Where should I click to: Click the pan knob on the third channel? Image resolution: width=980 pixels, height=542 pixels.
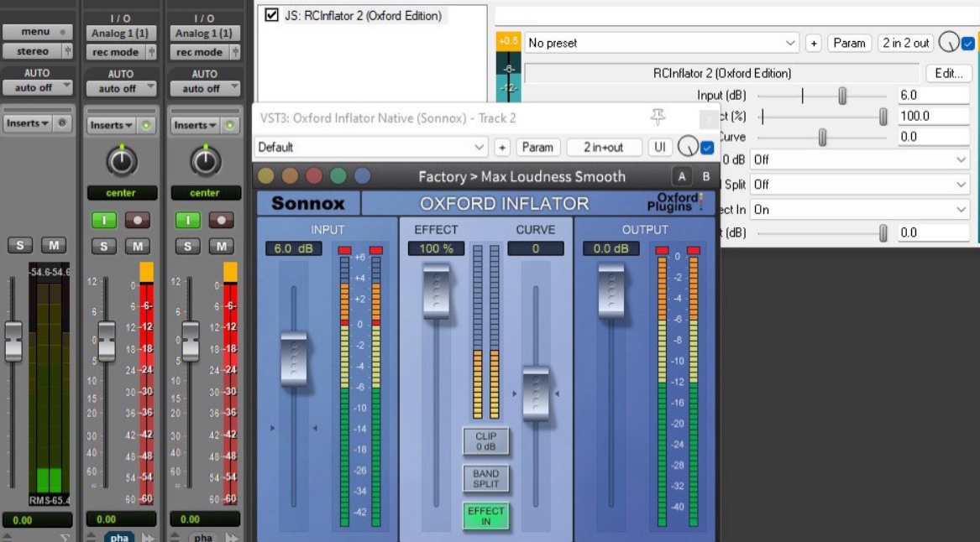coord(205,161)
